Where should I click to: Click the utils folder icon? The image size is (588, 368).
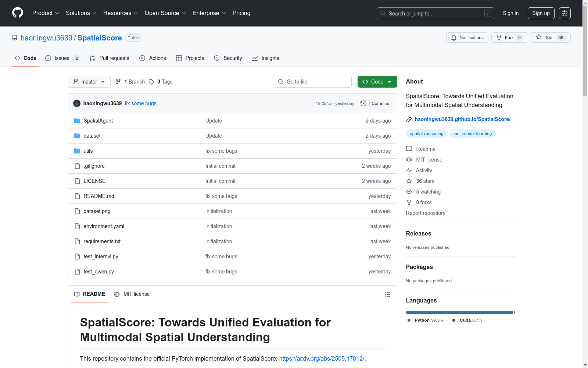click(77, 151)
